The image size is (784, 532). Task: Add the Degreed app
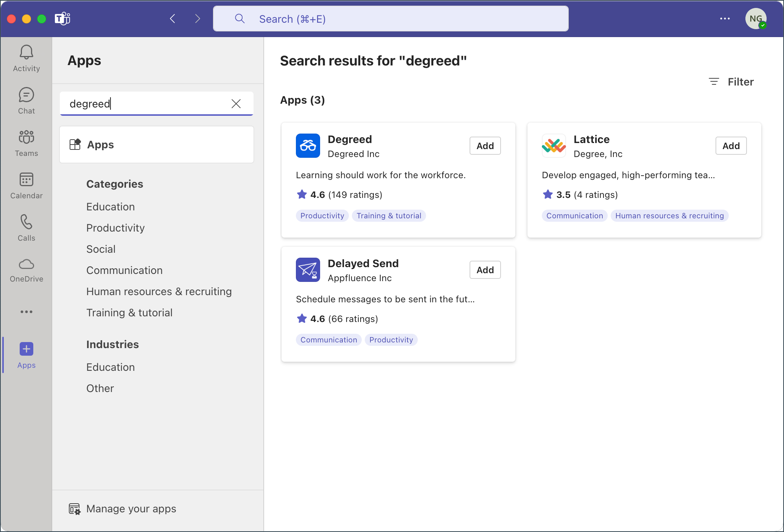[485, 146]
